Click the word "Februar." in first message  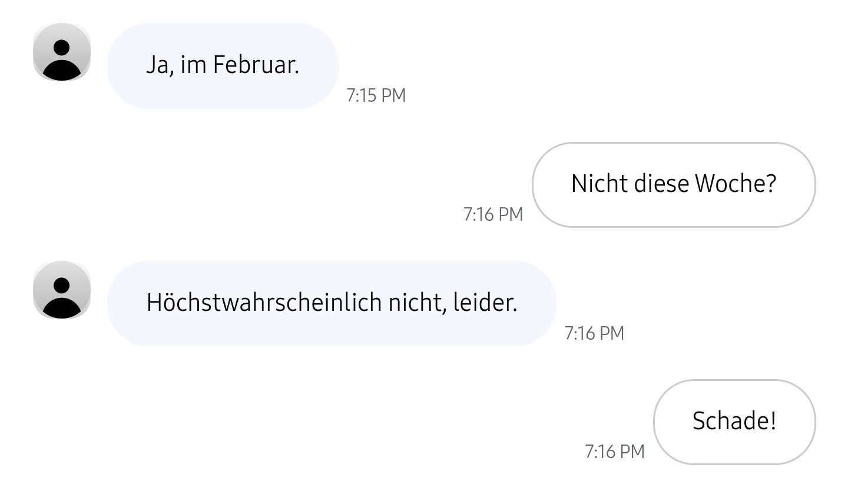point(256,65)
